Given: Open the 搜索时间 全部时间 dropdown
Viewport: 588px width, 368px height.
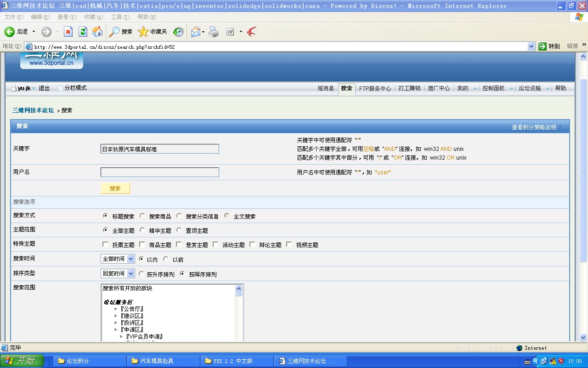Looking at the screenshot, I should pos(118,259).
